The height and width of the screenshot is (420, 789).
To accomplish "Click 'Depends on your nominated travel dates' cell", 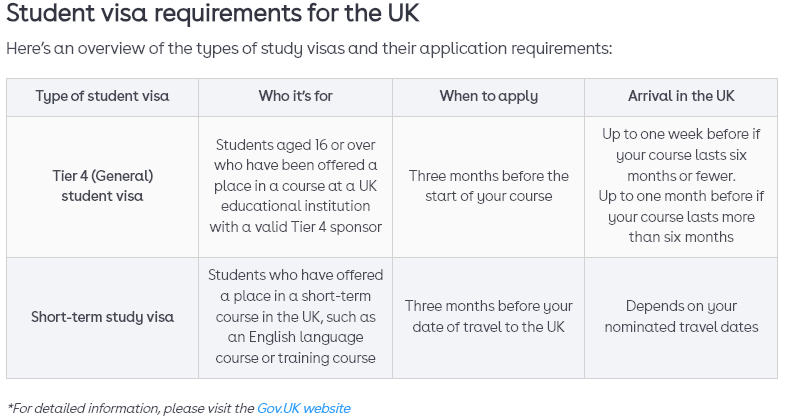I will (681, 316).
